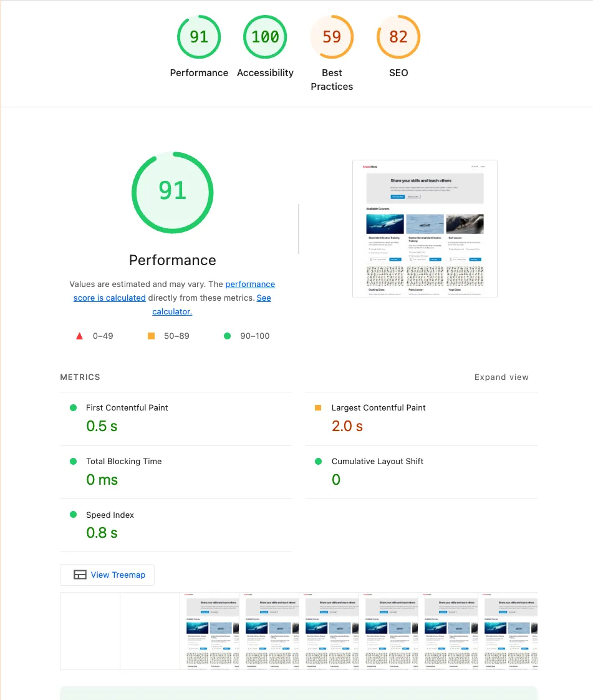Click the treemap icon on View Treemap button
This screenshot has width=593, height=700.
point(81,575)
